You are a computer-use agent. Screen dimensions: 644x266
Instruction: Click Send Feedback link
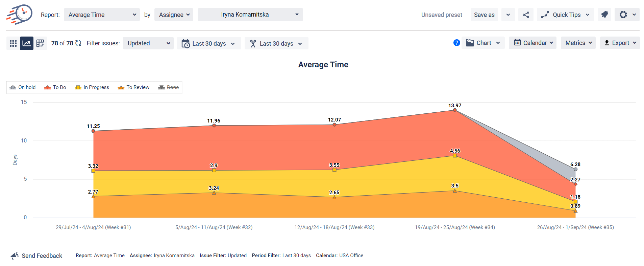[36, 256]
